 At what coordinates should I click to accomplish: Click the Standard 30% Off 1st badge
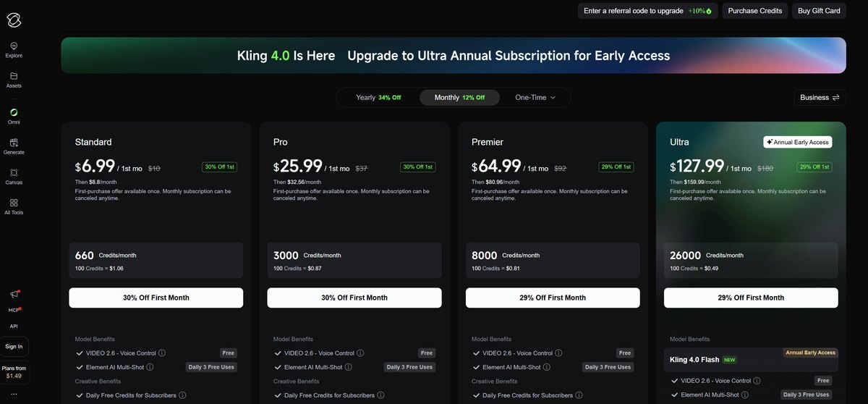tap(219, 167)
